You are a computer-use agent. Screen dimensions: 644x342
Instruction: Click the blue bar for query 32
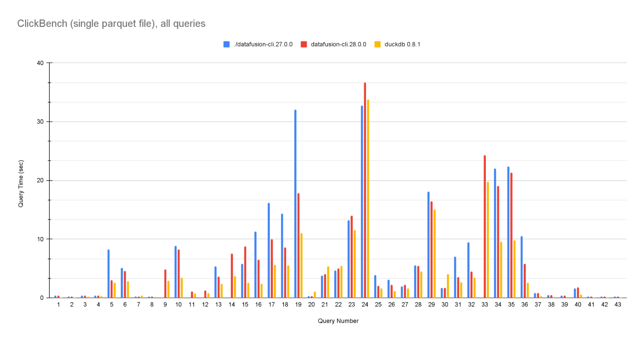point(468,270)
